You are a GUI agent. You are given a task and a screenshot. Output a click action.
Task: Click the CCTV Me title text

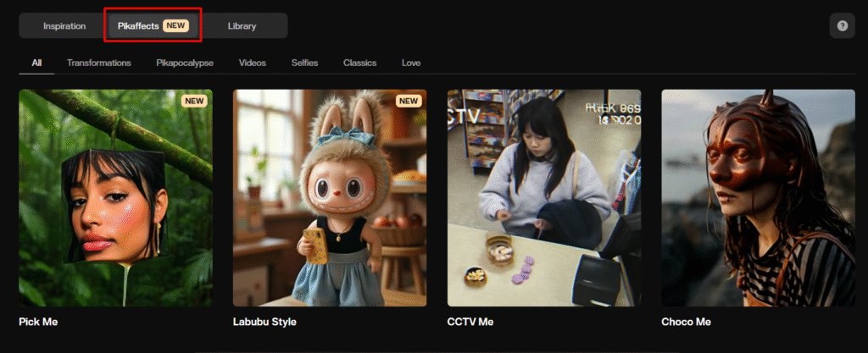[x=470, y=322]
